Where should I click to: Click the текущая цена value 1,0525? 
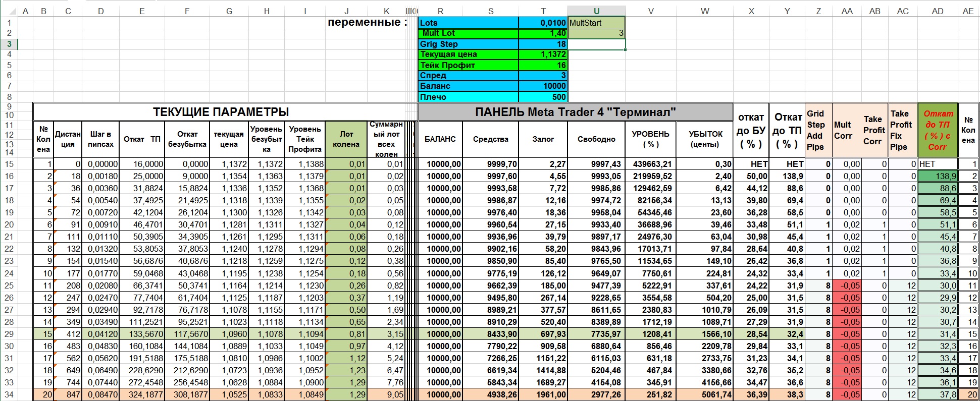229,394
